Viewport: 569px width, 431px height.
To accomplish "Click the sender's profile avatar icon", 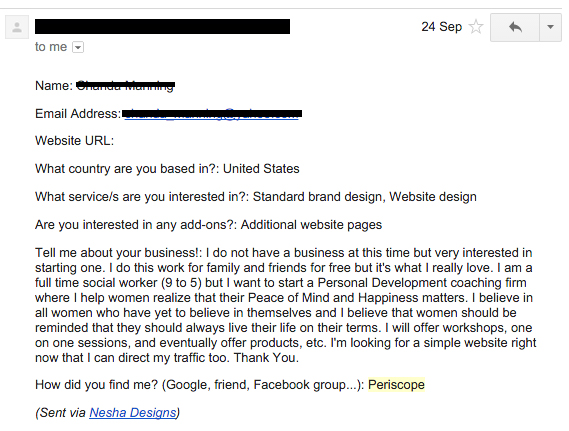I will [17, 27].
